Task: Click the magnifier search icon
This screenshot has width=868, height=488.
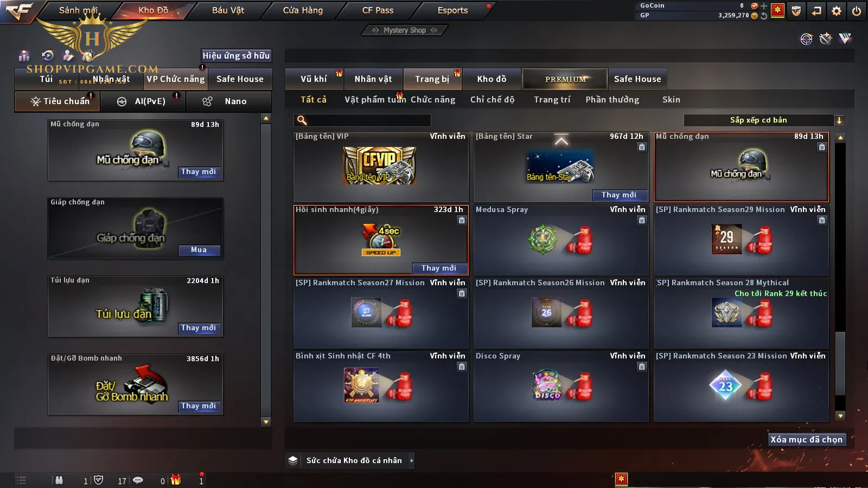Action: pyautogui.click(x=302, y=120)
